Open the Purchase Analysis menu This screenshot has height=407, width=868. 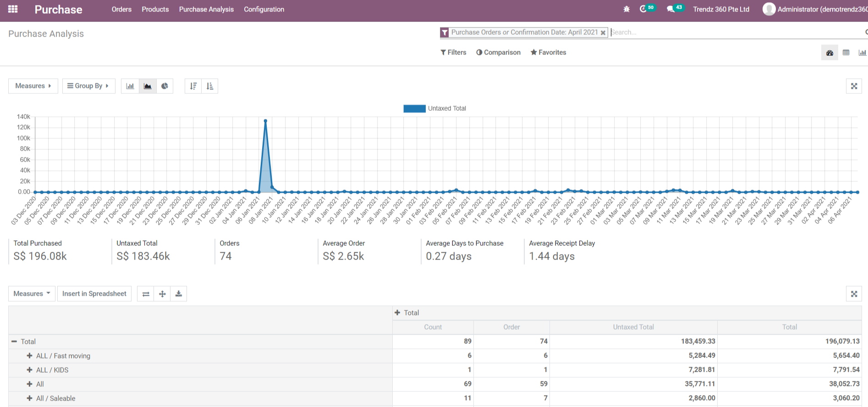pyautogui.click(x=206, y=9)
